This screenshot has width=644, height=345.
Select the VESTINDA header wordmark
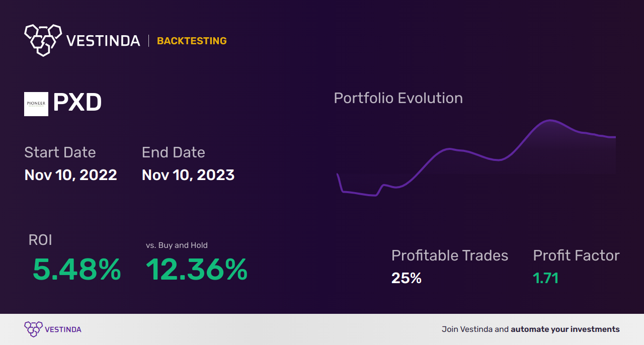click(103, 41)
